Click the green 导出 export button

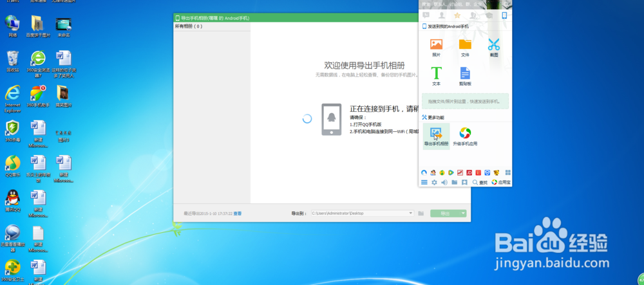445,213
